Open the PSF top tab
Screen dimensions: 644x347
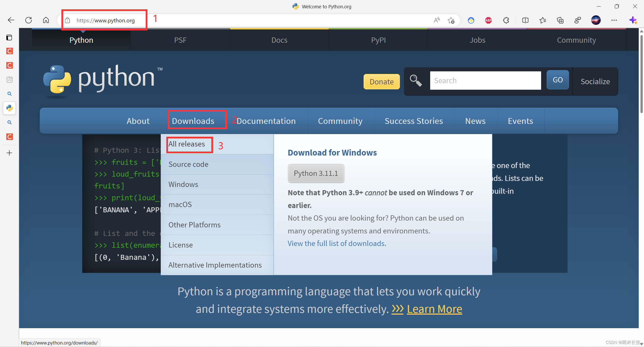(180, 40)
